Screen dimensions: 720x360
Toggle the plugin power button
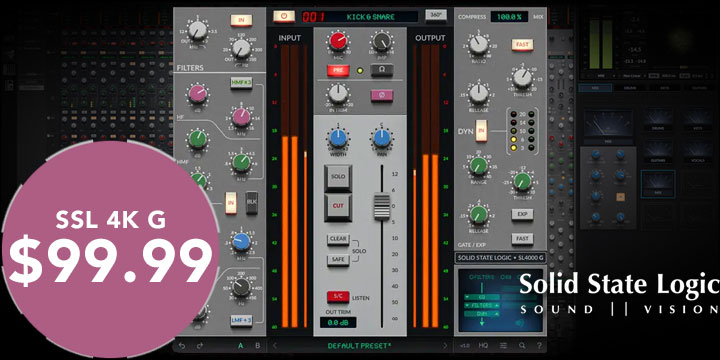pos(284,16)
